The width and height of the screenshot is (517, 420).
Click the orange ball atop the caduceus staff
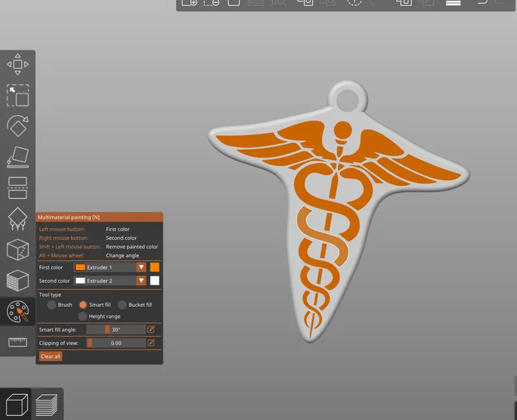(x=343, y=131)
